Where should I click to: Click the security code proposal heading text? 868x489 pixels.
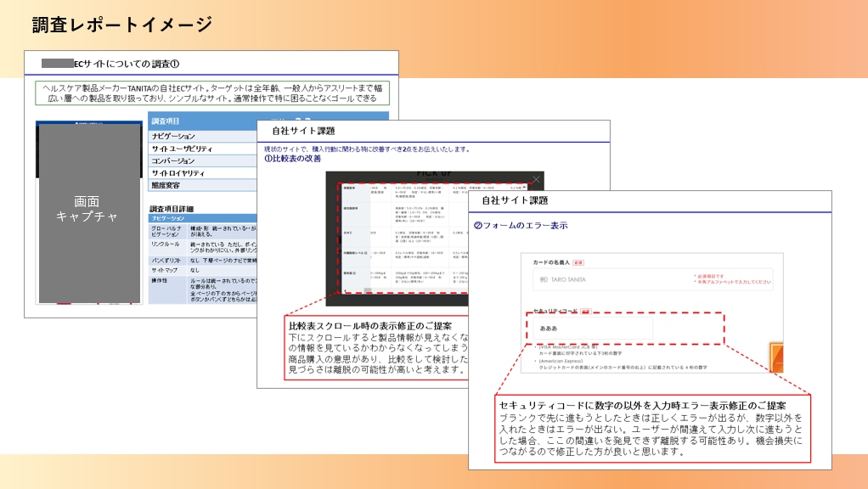[643, 406]
